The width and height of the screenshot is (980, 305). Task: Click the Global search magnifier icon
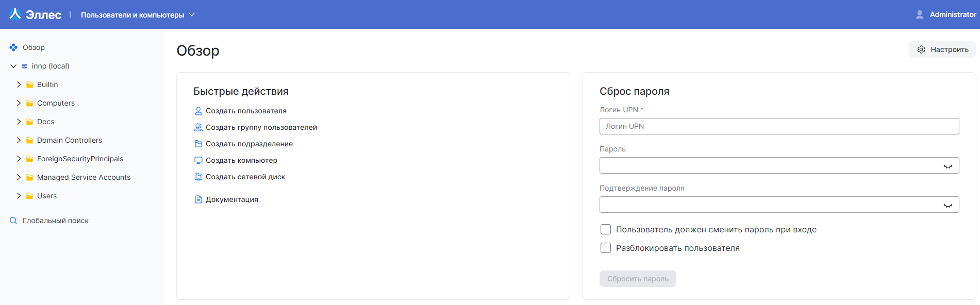[x=13, y=221]
